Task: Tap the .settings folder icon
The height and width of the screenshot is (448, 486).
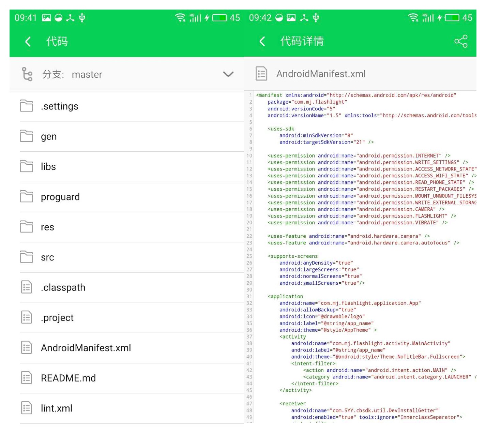Action: tap(27, 106)
